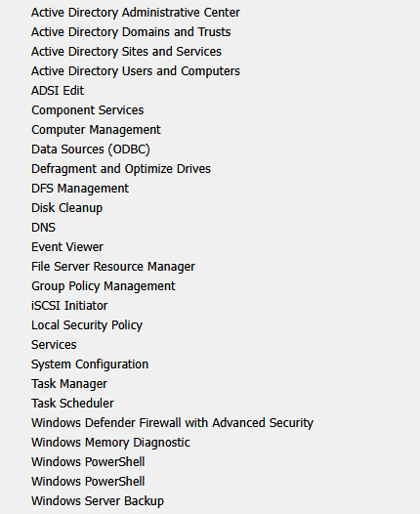The height and width of the screenshot is (514, 420).
Task: Select Group Policy Management
Action: [104, 286]
